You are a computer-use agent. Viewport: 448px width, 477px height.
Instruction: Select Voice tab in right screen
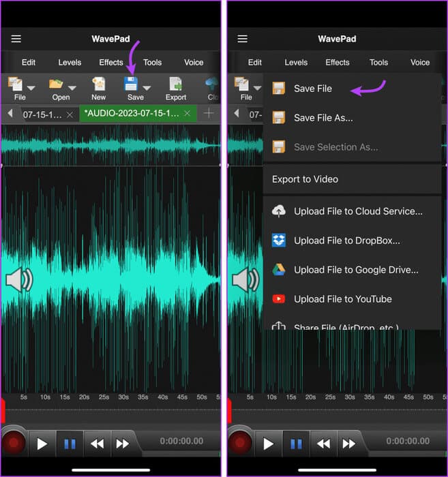coord(420,63)
